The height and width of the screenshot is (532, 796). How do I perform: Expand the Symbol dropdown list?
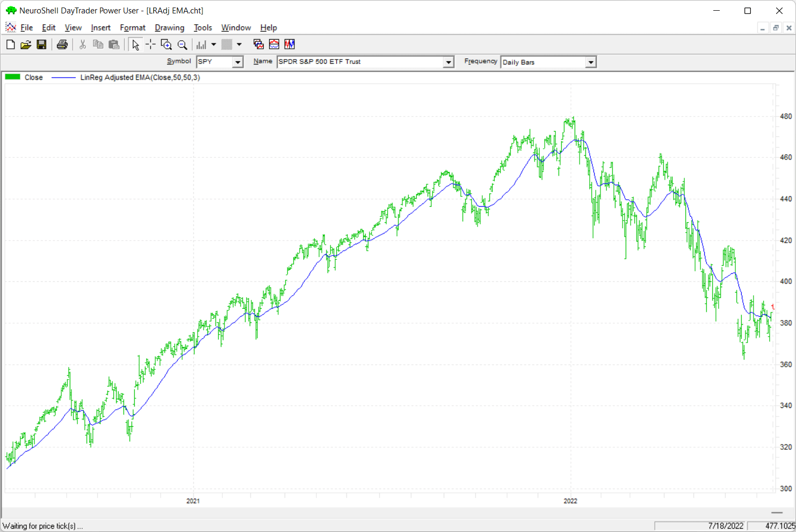(237, 62)
